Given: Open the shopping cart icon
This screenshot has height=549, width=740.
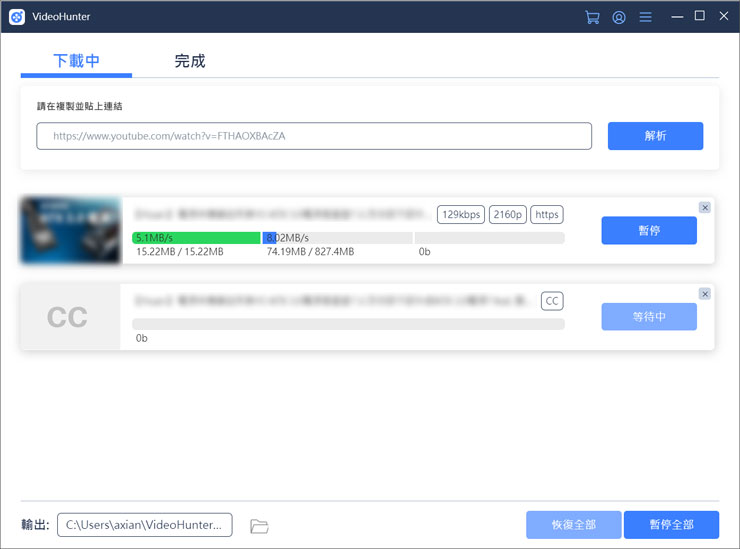Looking at the screenshot, I should 592,17.
